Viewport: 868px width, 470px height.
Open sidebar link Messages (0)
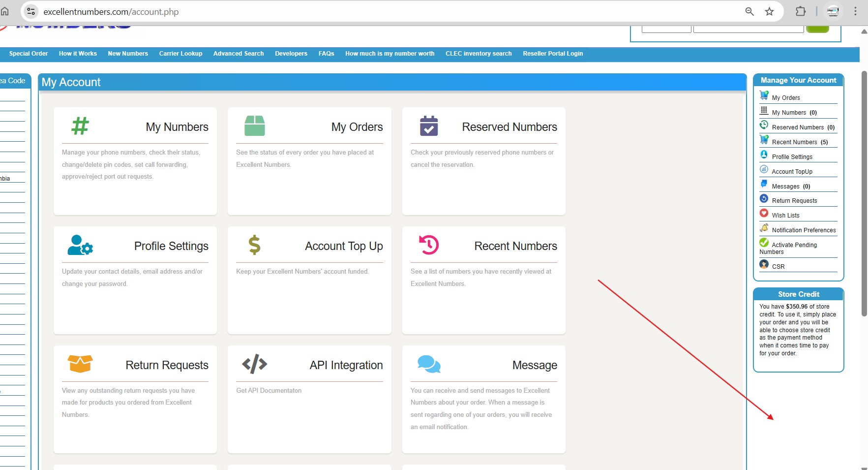point(791,187)
